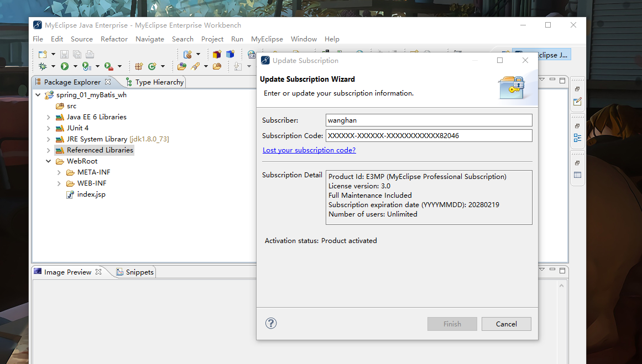The height and width of the screenshot is (364, 642).
Task: Collapse the WebRoot folder
Action: pyautogui.click(x=48, y=161)
